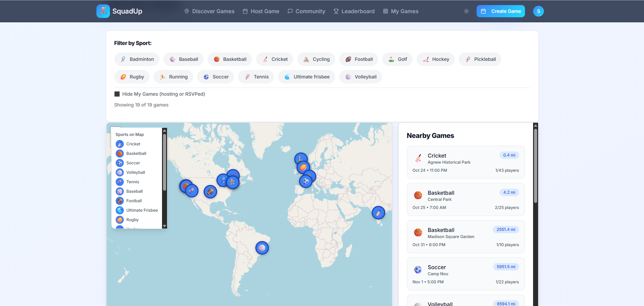Click the rugby ball marker over UK
This screenshot has height=306, width=644.
(x=303, y=167)
